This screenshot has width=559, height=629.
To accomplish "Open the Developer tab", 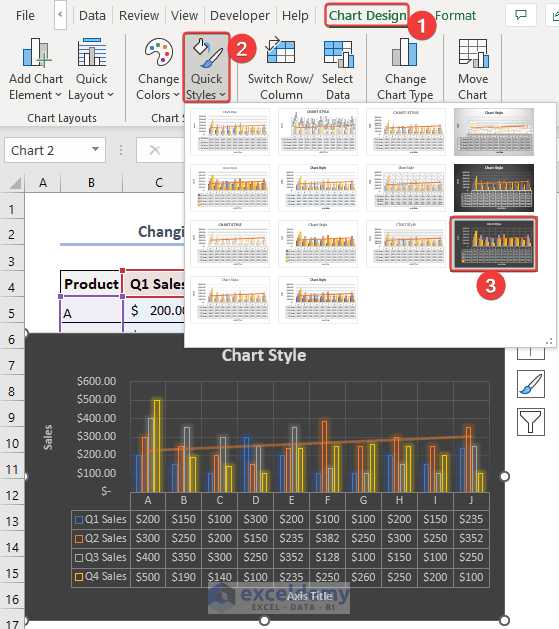I will click(240, 15).
